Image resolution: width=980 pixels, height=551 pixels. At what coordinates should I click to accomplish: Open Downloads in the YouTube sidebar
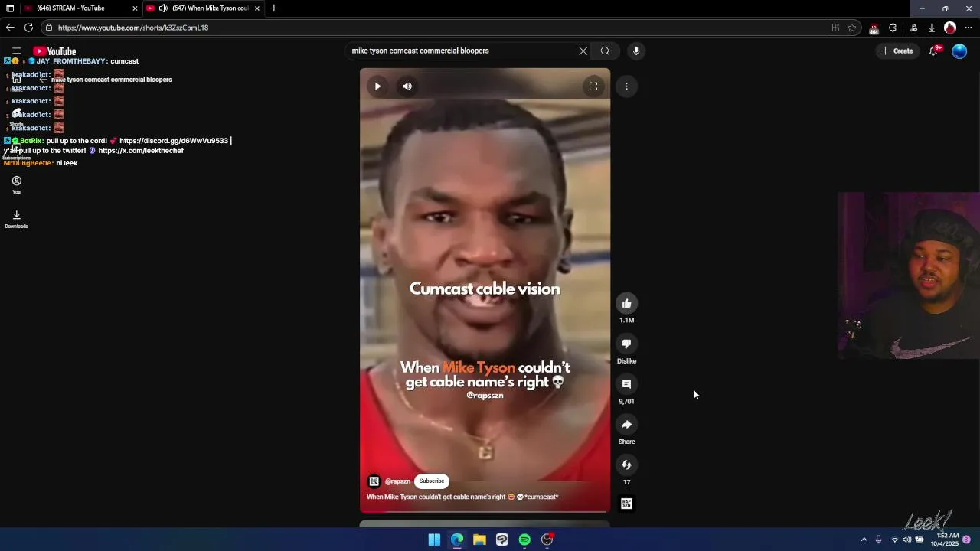tap(16, 219)
